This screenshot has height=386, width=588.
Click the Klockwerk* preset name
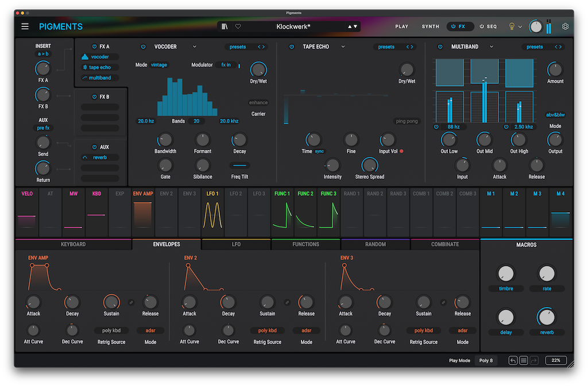click(293, 26)
